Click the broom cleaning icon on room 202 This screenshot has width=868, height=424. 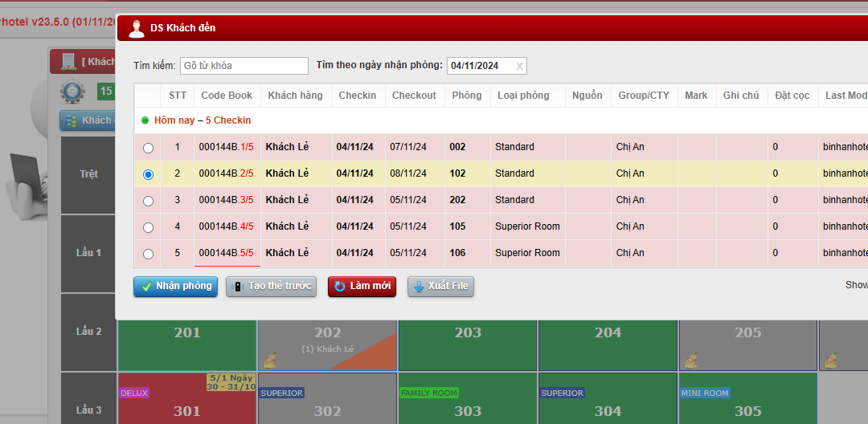[271, 359]
